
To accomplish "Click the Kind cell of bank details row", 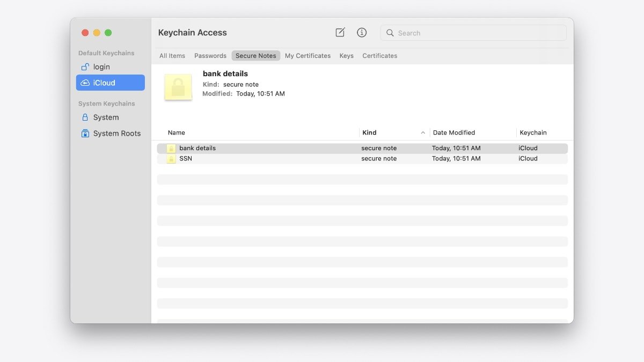I will (x=379, y=148).
